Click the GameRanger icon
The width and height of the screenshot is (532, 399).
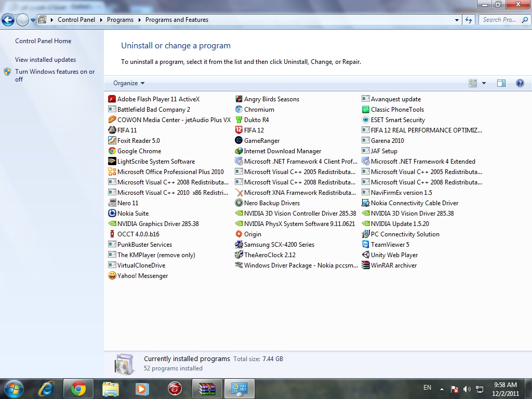239,140
